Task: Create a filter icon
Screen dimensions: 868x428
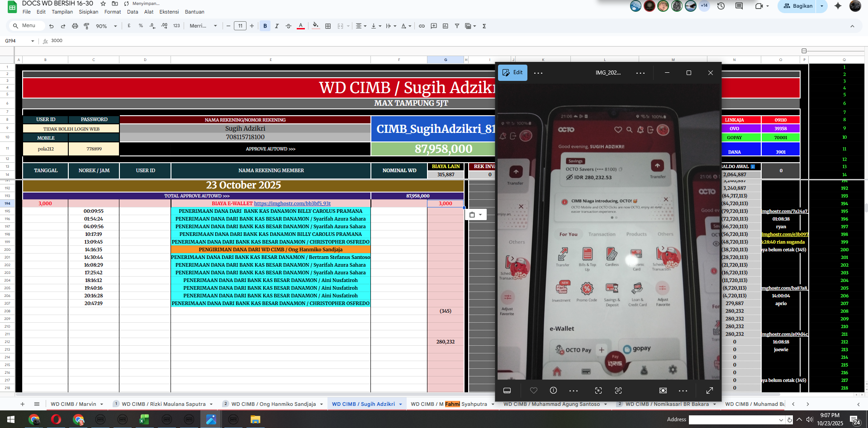Action: pos(457,26)
